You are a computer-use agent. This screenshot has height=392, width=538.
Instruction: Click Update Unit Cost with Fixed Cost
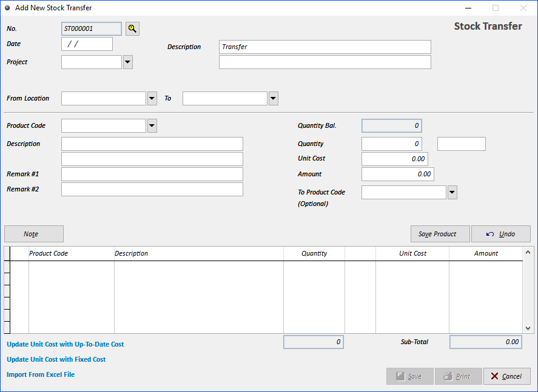point(56,359)
